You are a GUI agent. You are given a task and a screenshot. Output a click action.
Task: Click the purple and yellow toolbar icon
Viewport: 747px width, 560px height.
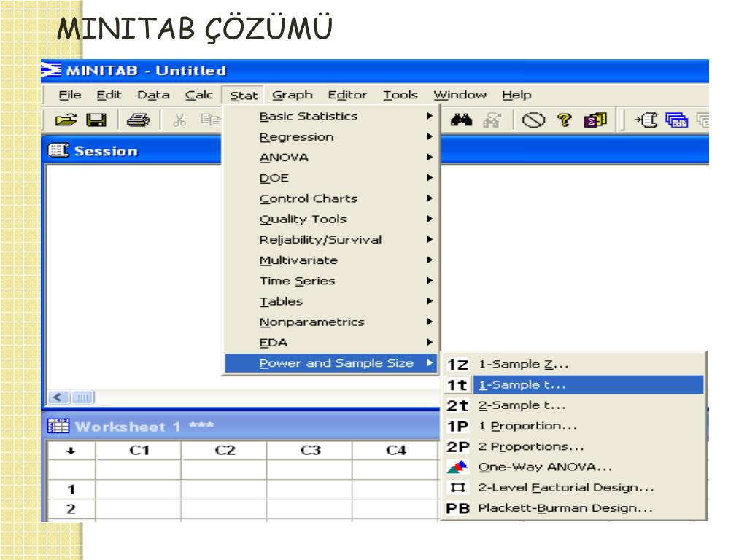595,120
